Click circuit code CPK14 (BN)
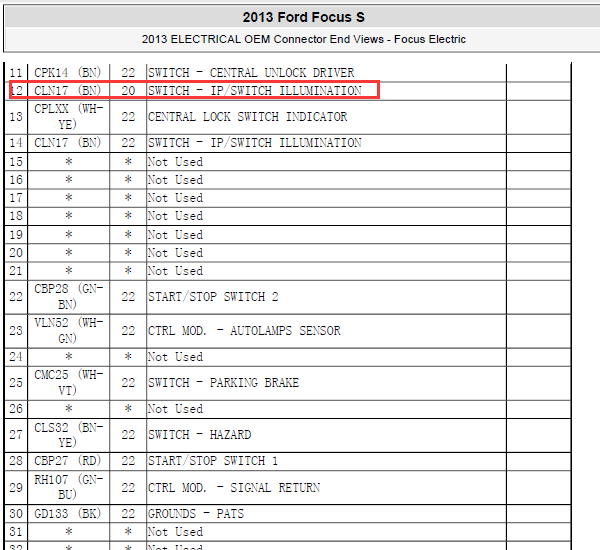Screen dimensions: 600x550 (x=68, y=72)
